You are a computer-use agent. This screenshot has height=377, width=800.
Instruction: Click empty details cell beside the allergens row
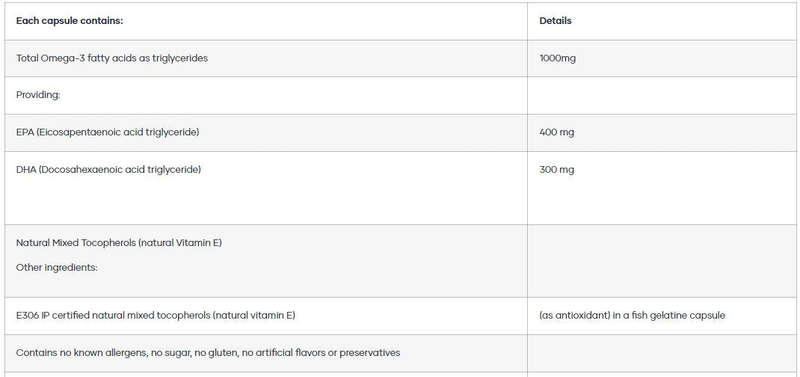tap(663, 353)
